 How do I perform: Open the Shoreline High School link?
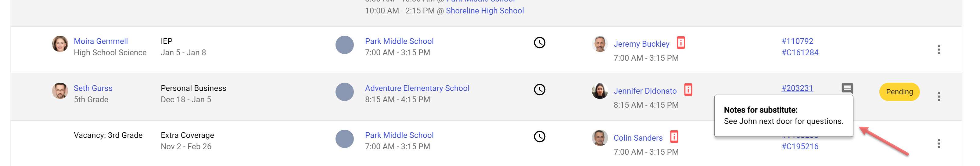pos(485,11)
